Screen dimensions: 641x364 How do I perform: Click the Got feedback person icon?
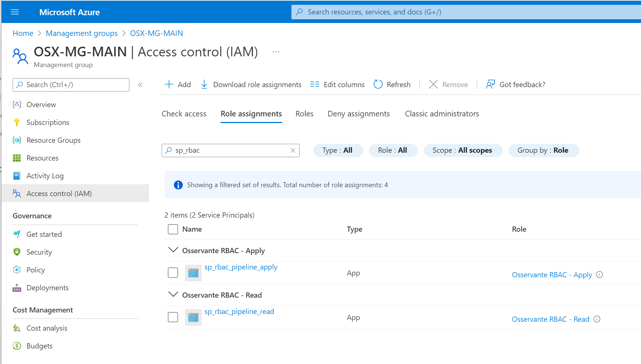490,85
